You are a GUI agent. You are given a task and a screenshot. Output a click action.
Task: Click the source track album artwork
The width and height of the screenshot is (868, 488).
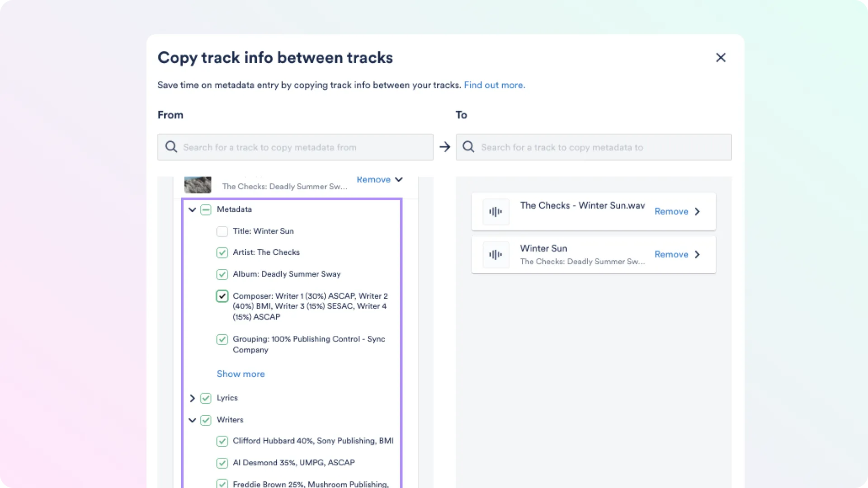point(198,184)
